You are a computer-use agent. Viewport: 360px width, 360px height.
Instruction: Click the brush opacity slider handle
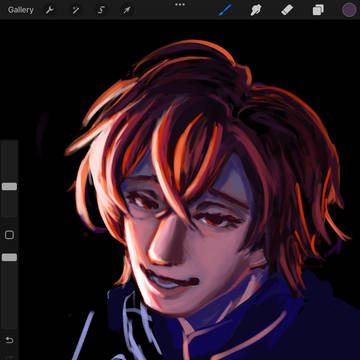click(x=9, y=257)
